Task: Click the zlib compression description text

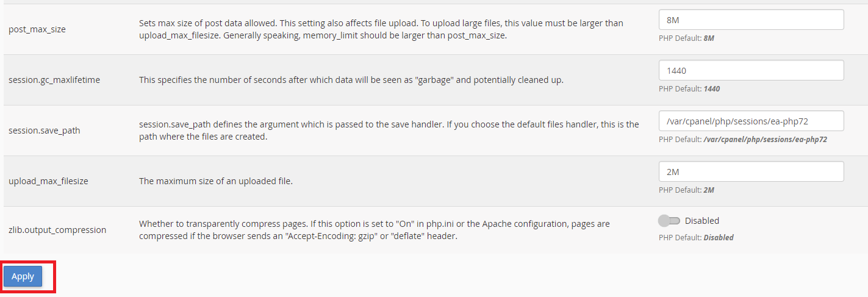Action: click(x=374, y=230)
